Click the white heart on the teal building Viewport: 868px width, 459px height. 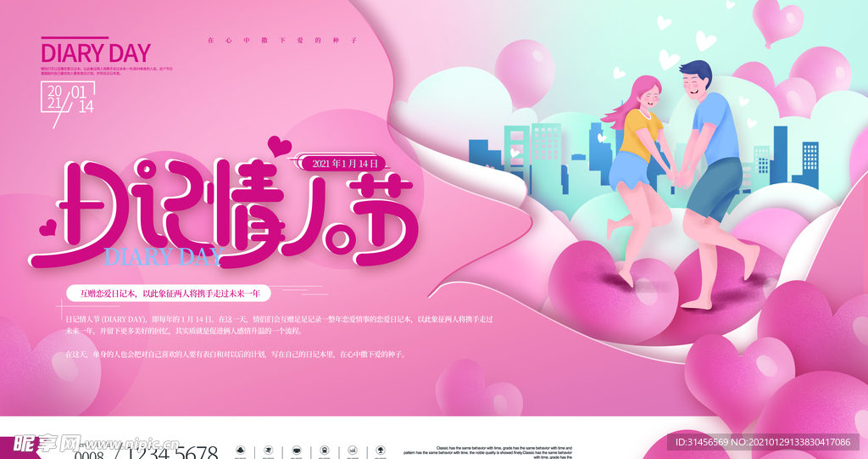(515, 152)
